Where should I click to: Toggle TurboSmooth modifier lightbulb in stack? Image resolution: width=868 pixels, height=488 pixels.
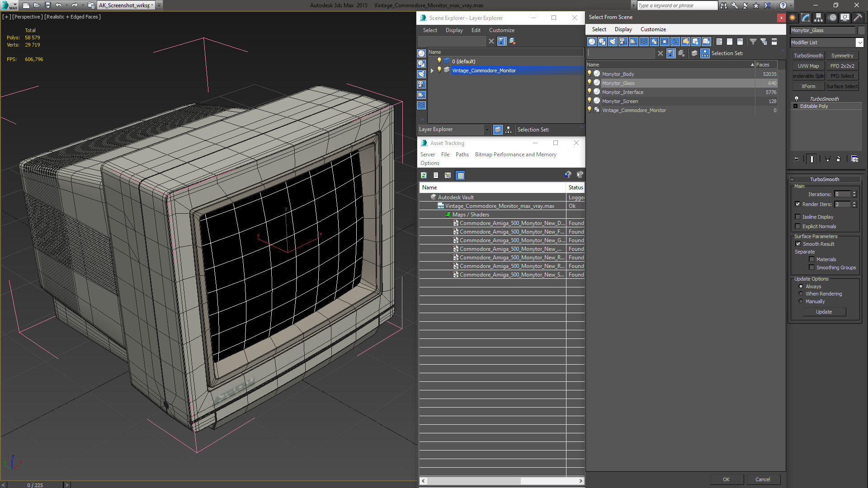click(x=797, y=99)
